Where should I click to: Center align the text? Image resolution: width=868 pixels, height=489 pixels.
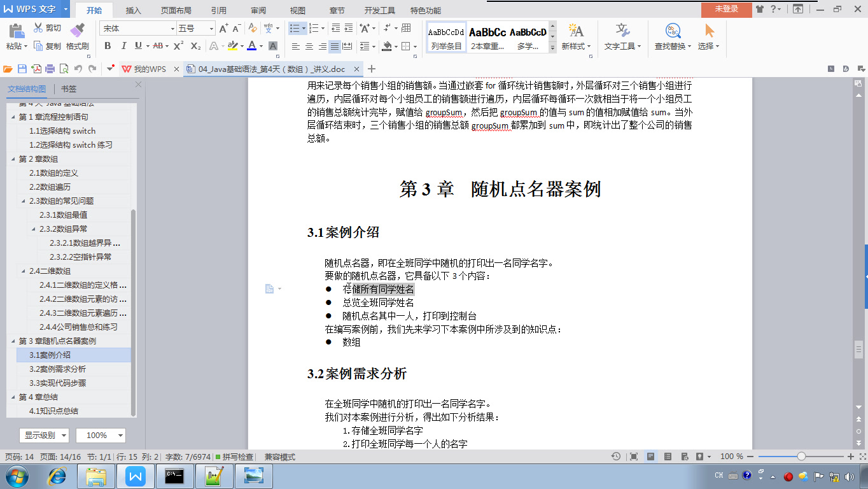point(309,46)
